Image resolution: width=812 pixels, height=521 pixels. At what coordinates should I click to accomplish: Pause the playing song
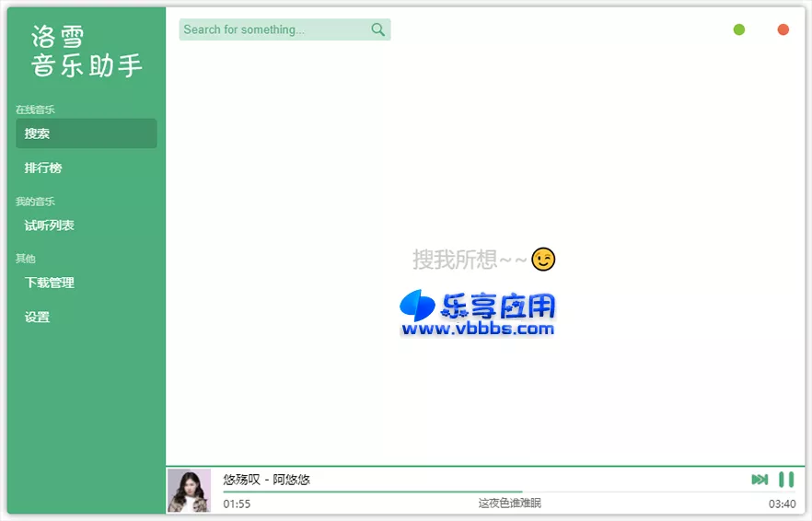tap(786, 480)
